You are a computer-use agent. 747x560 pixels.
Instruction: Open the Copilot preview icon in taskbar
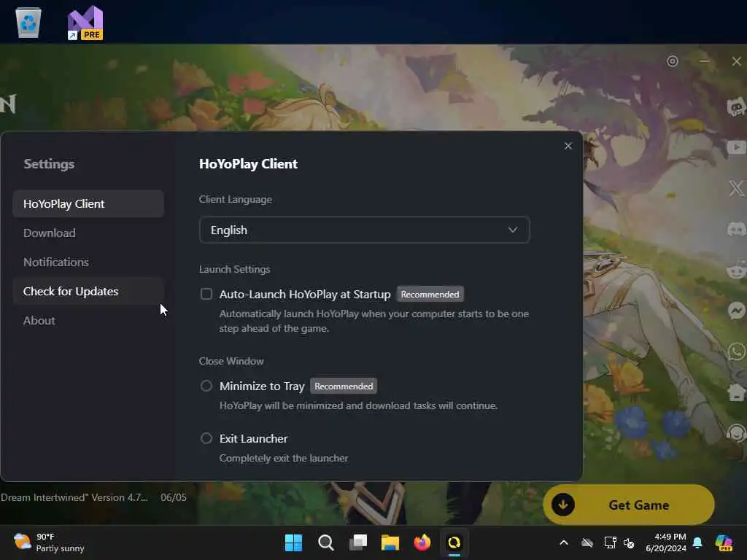pyautogui.click(x=724, y=542)
